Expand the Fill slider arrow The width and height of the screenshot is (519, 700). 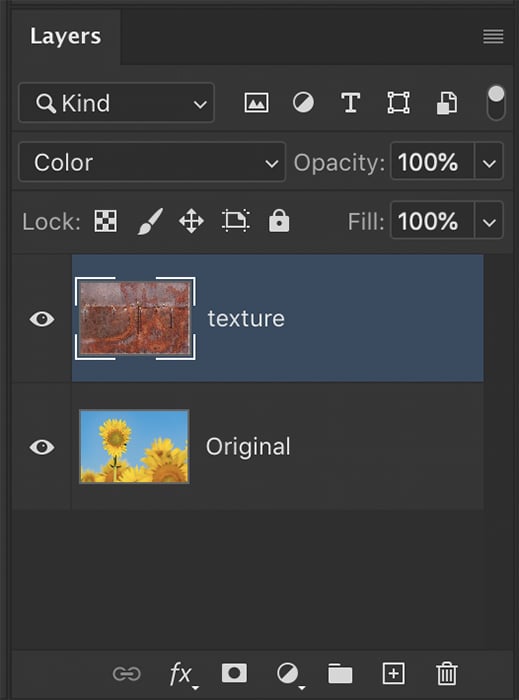(x=489, y=221)
